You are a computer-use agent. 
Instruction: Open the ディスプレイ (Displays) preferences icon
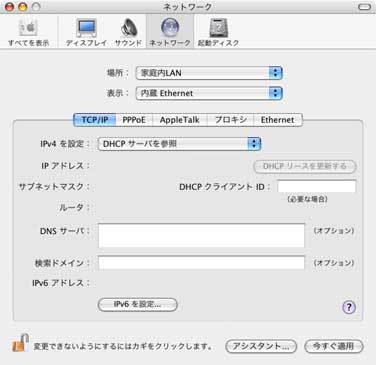(86, 33)
